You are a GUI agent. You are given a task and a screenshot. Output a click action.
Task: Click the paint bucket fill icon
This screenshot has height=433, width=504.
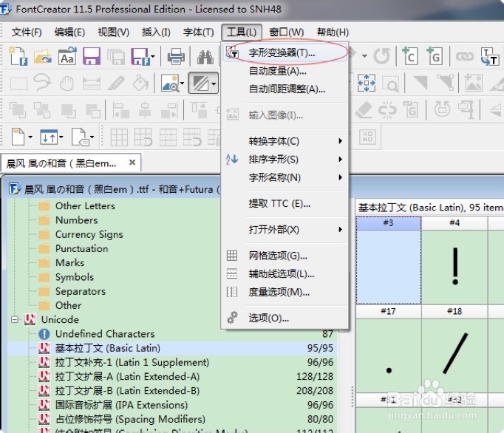tap(140, 83)
